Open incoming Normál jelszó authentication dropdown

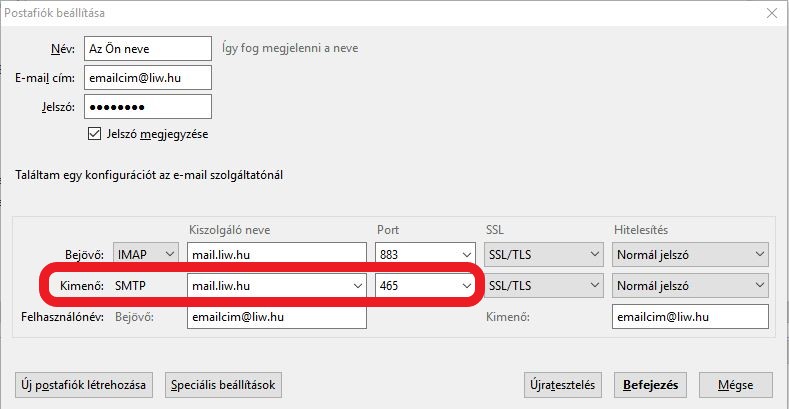point(690,255)
